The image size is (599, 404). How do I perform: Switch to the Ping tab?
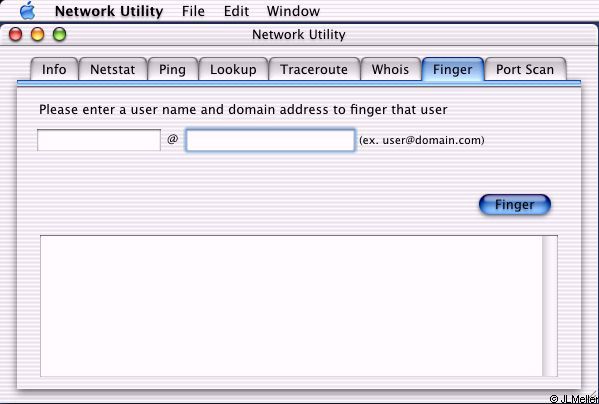pos(173,69)
